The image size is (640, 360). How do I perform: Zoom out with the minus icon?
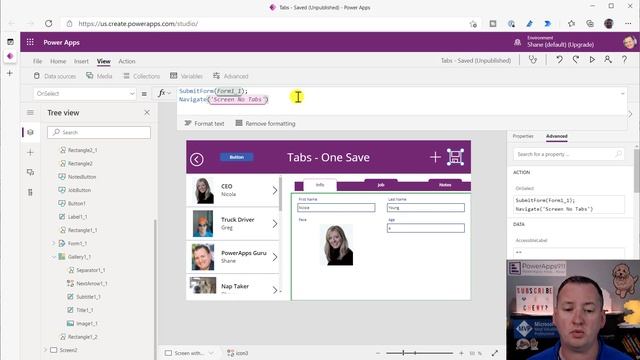(378, 353)
